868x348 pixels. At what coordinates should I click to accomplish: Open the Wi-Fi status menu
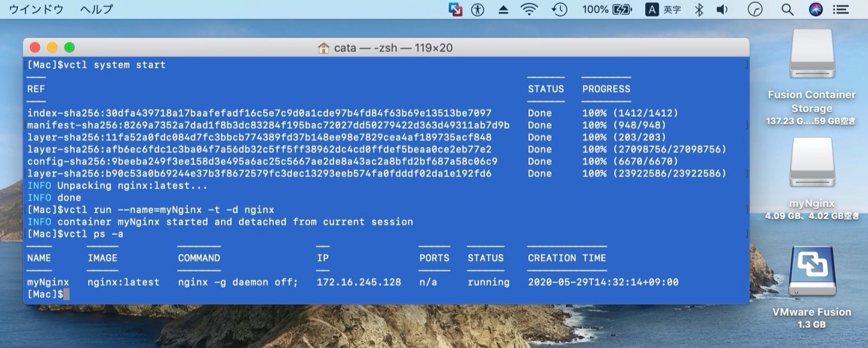coord(529,10)
